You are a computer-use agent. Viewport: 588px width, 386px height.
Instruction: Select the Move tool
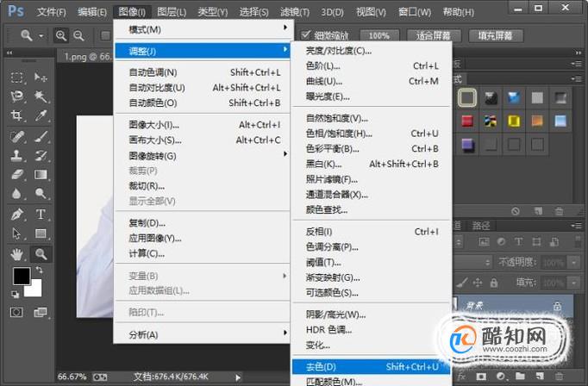coord(41,78)
